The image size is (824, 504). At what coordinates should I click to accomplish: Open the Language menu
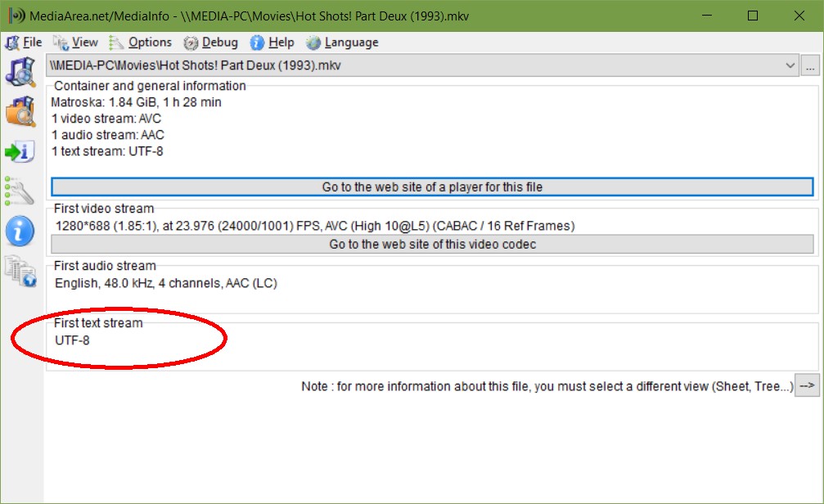pyautogui.click(x=342, y=43)
